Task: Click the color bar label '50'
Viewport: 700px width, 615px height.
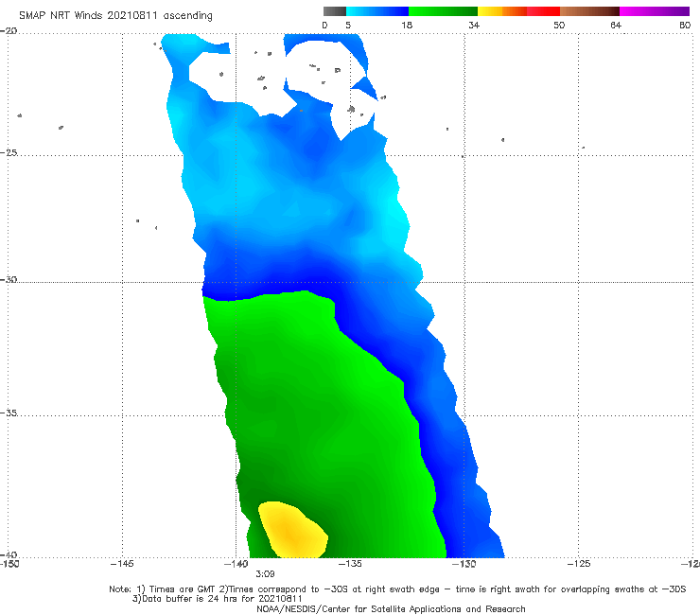Action: coord(559,26)
